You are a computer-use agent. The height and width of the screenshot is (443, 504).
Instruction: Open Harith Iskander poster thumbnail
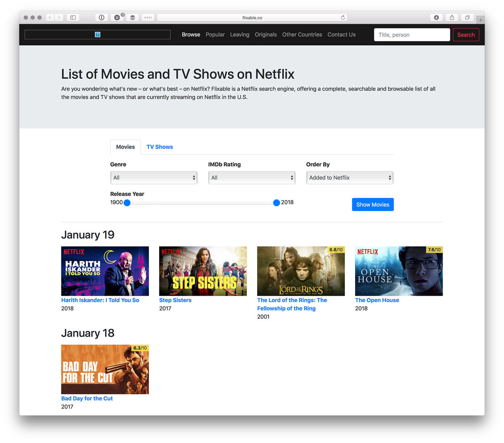click(105, 271)
